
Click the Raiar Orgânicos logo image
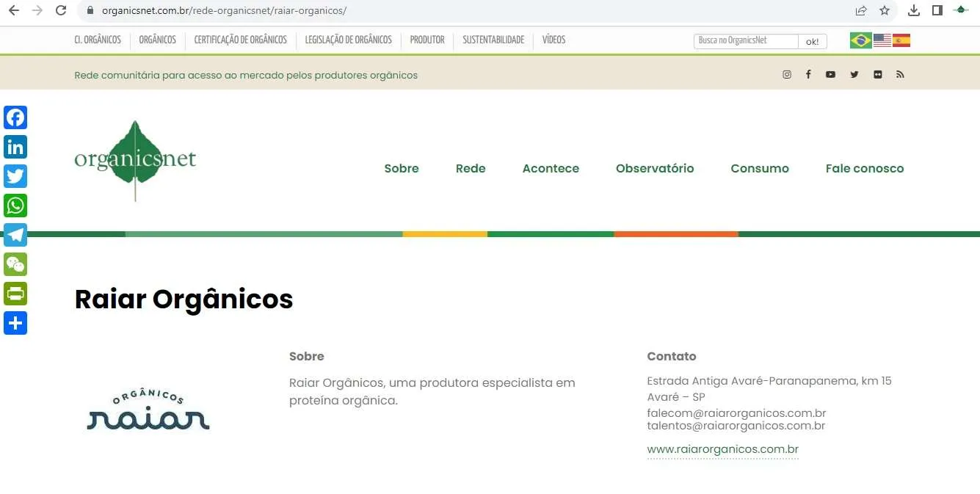click(x=148, y=411)
